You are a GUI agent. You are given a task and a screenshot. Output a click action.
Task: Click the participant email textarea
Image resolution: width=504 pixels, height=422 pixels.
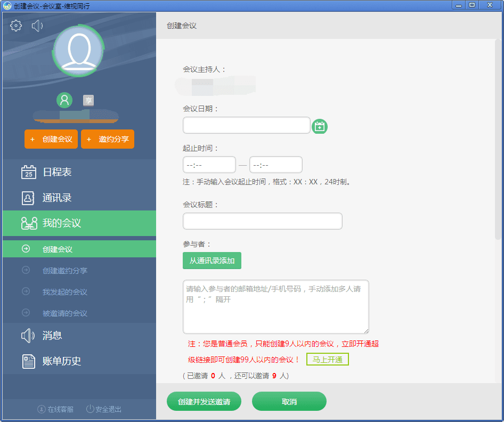tap(275, 306)
